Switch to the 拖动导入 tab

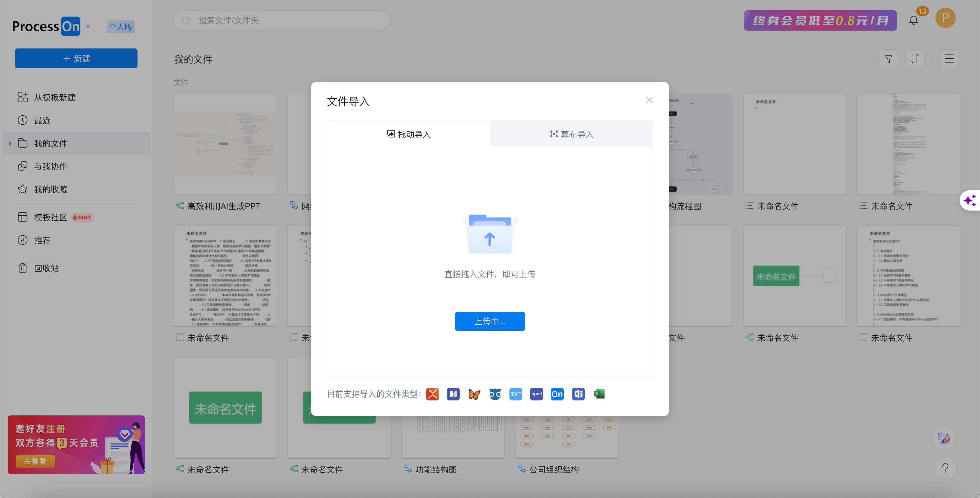pos(409,134)
